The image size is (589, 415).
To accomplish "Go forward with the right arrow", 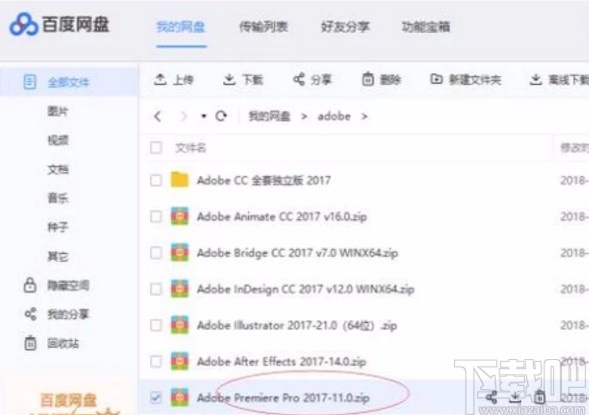I will [x=183, y=116].
